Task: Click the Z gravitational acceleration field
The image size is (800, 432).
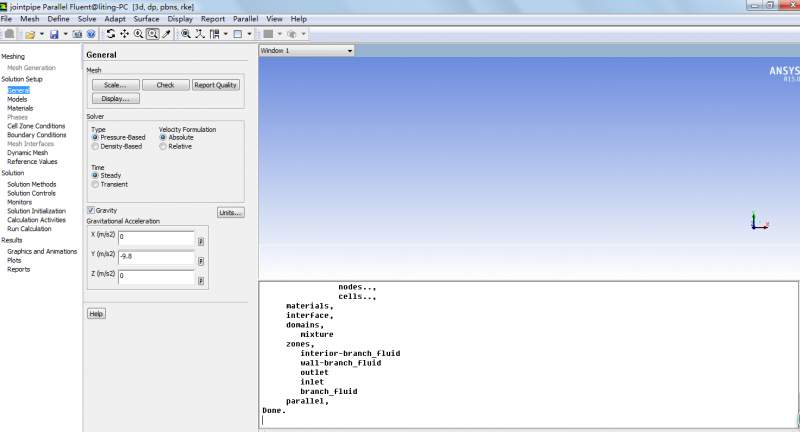Action: [156, 277]
